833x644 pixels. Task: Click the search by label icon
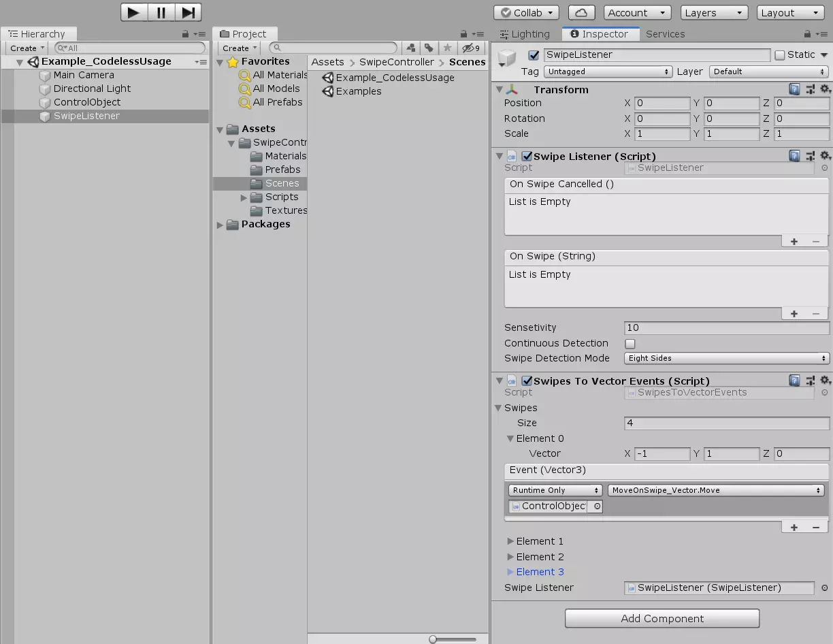tap(429, 48)
